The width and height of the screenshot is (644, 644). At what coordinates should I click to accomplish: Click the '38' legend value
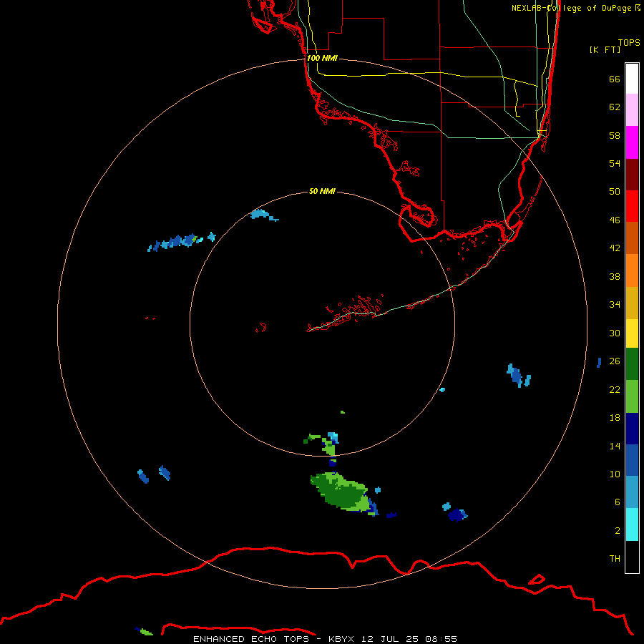click(615, 277)
